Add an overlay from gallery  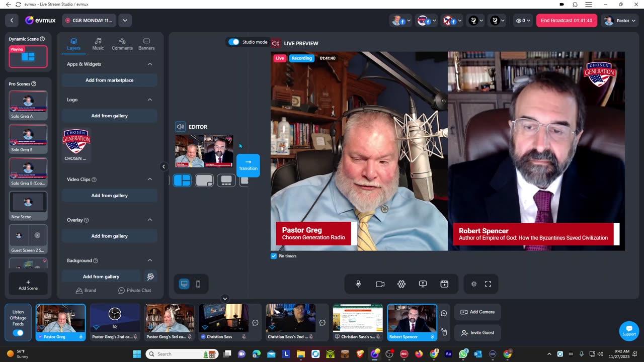coord(109,236)
